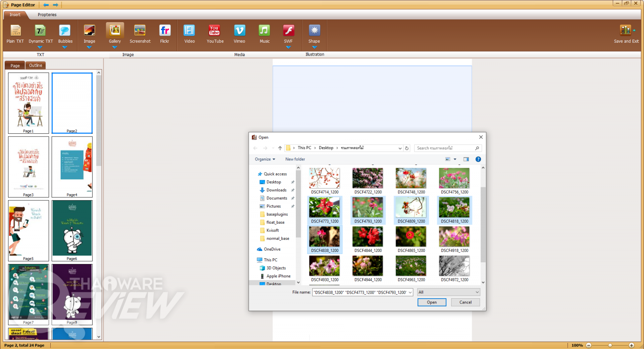This screenshot has height=349, width=644.
Task: Click the zoom slider handle
Action: pyautogui.click(x=610, y=345)
